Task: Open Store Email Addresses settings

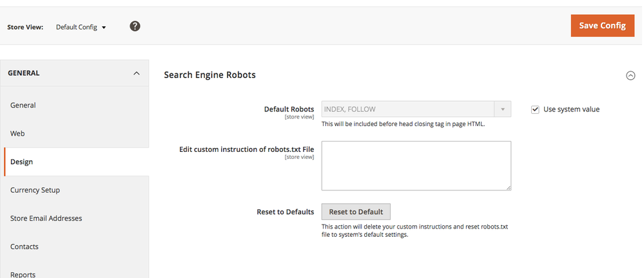Action: pyautogui.click(x=46, y=219)
